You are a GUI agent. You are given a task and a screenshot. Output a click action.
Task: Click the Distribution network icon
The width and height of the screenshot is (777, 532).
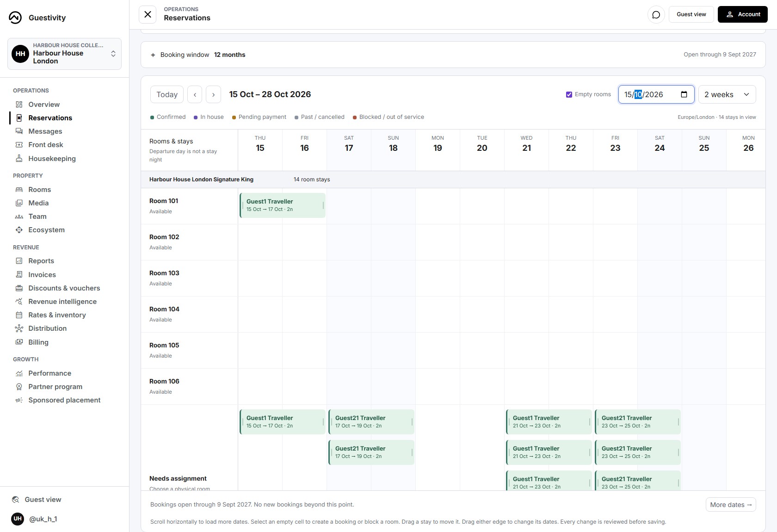point(19,328)
